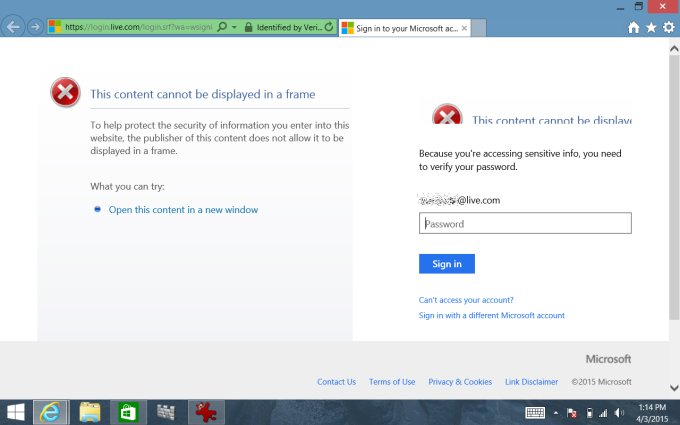The width and height of the screenshot is (680, 425).
Task: Open the Privacy & Cookies footer link
Action: [460, 382]
